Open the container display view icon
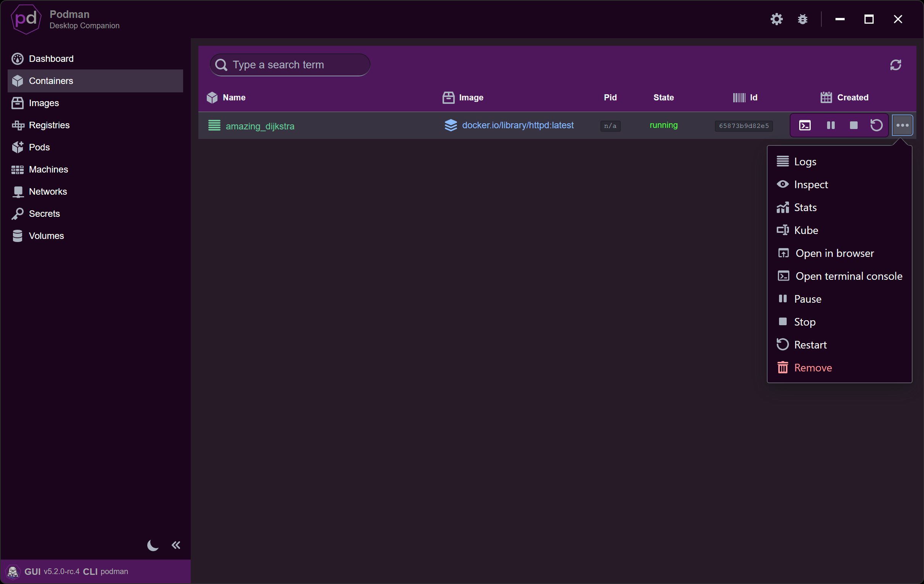The height and width of the screenshot is (584, 924). coord(804,125)
